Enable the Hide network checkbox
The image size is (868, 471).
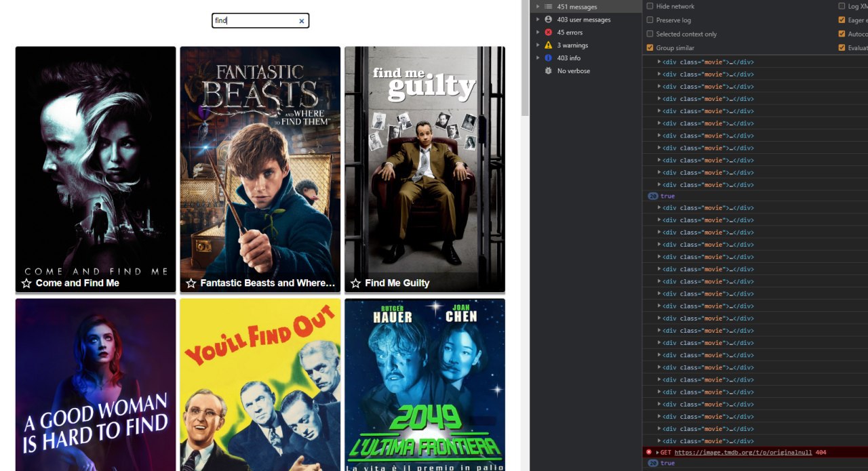[650, 6]
